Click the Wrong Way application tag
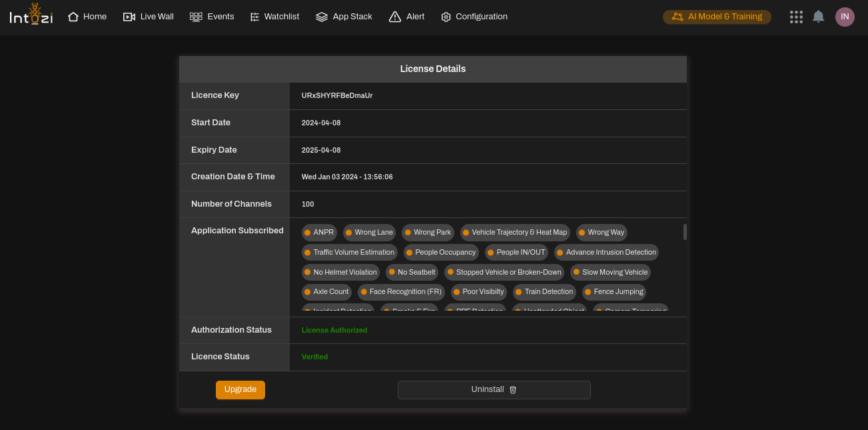 (x=602, y=233)
